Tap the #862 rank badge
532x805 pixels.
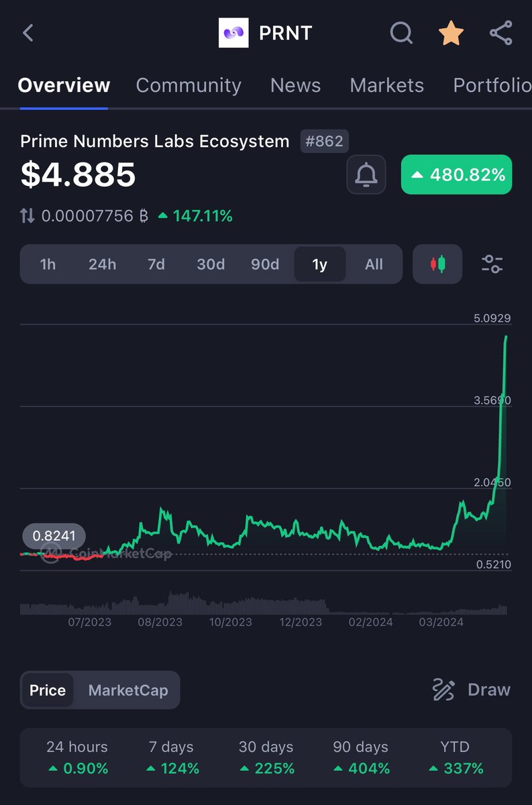325,142
